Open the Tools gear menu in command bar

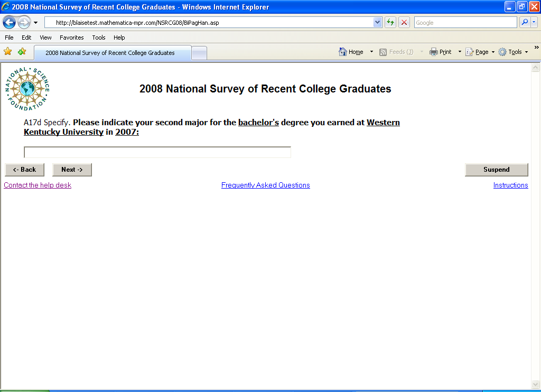[x=514, y=52]
